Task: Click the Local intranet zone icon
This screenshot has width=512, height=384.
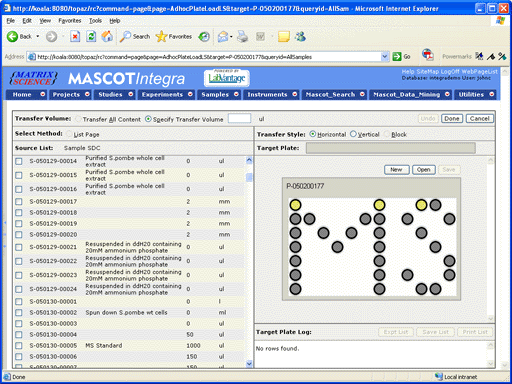Action: [x=439, y=376]
